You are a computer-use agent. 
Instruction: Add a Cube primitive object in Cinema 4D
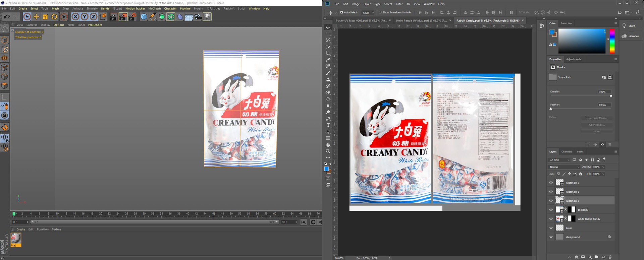point(144,16)
